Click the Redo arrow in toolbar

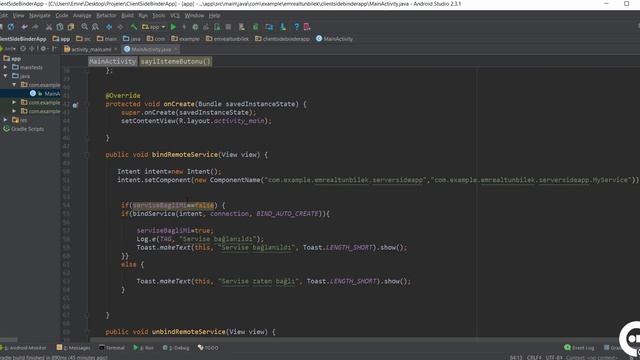pyautogui.click(x=35, y=27)
